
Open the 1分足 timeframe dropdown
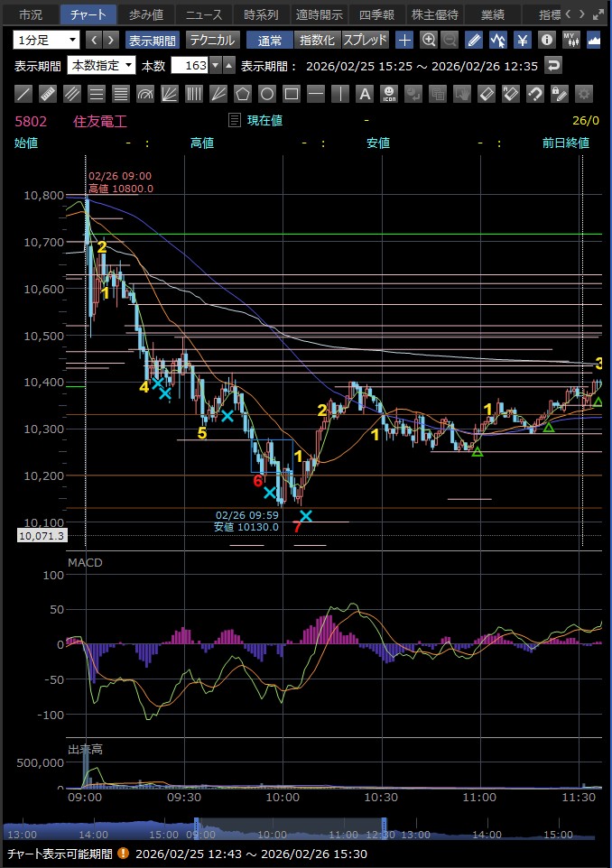click(45, 40)
